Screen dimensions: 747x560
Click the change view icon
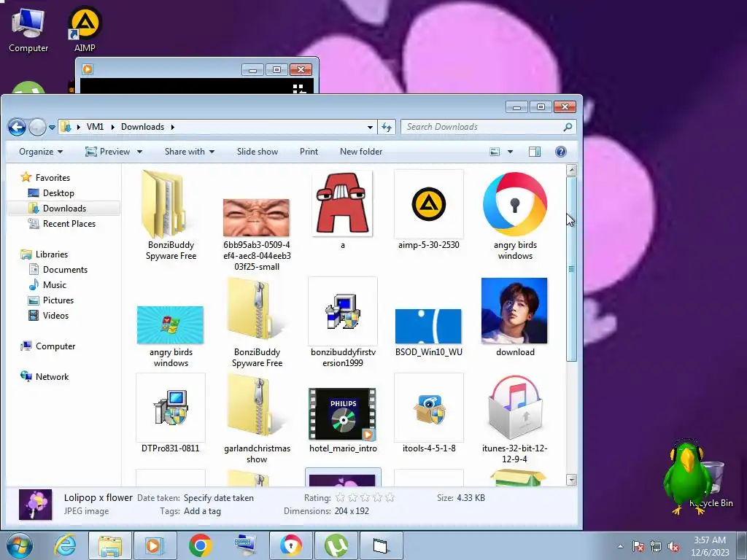495,152
